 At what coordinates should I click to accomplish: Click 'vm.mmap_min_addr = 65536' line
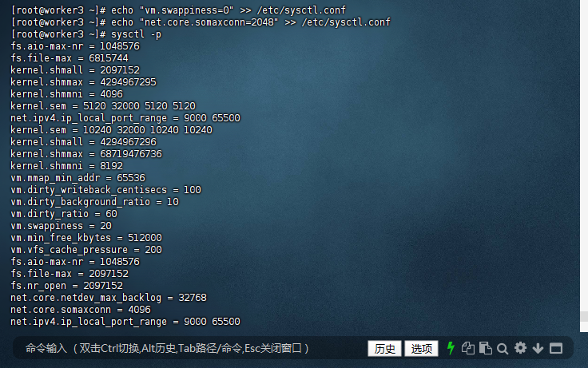tap(78, 178)
